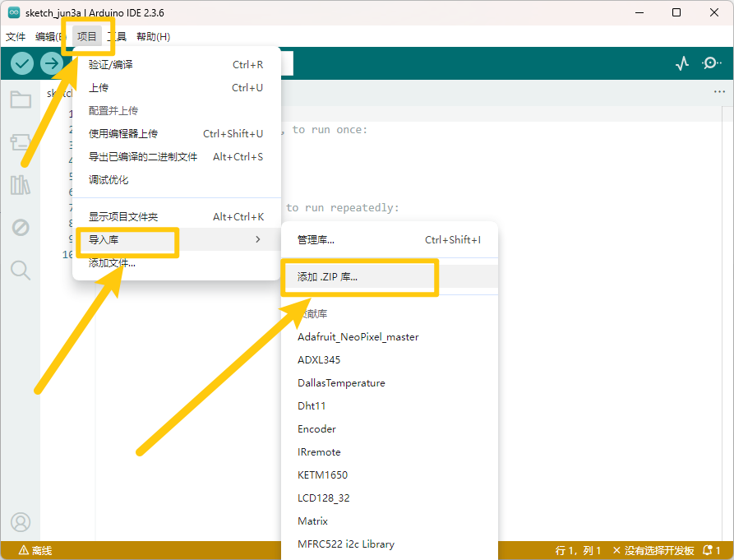The image size is (734, 560).
Task: Click the code line 'to run repeatedly:'
Action: 343,207
